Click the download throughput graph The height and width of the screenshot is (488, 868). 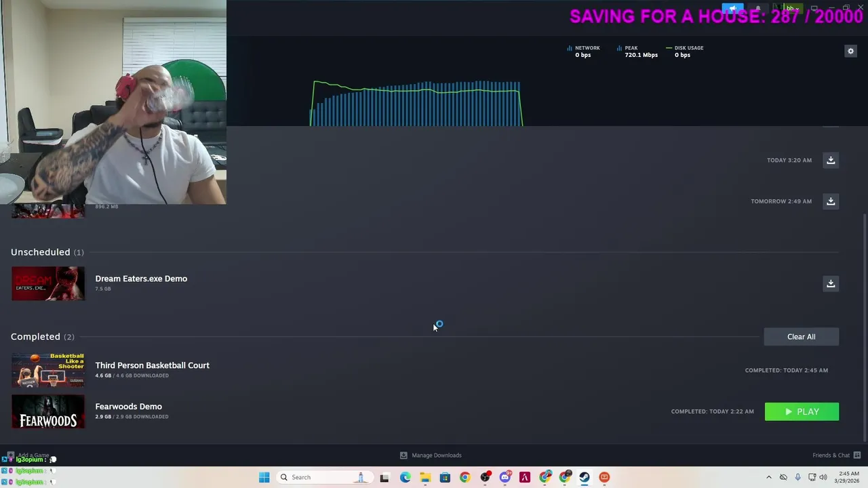pos(416,103)
